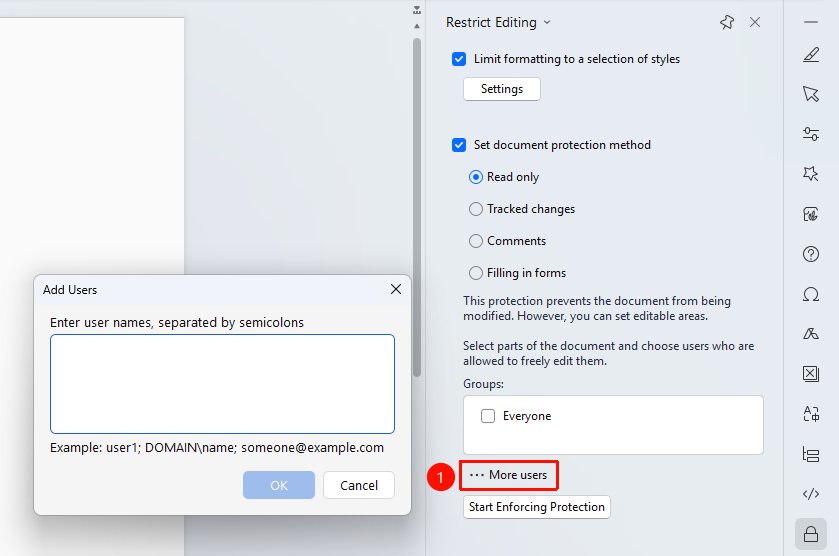Click the 'Add Users' dialog title

(x=70, y=290)
